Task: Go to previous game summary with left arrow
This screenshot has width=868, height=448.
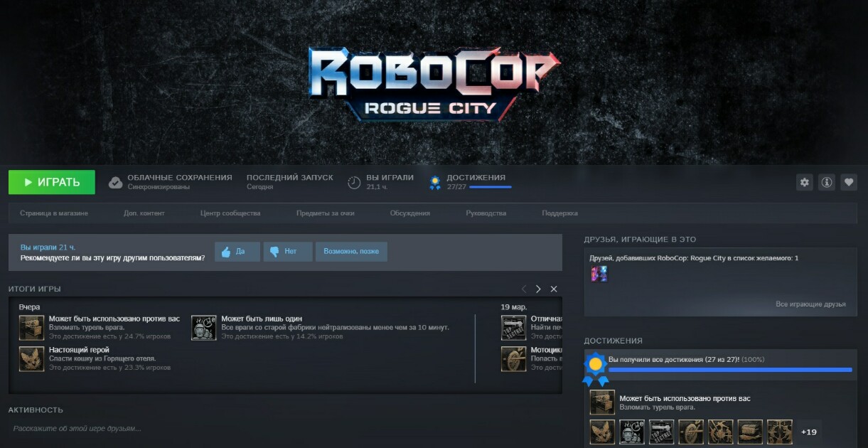Action: tap(524, 289)
